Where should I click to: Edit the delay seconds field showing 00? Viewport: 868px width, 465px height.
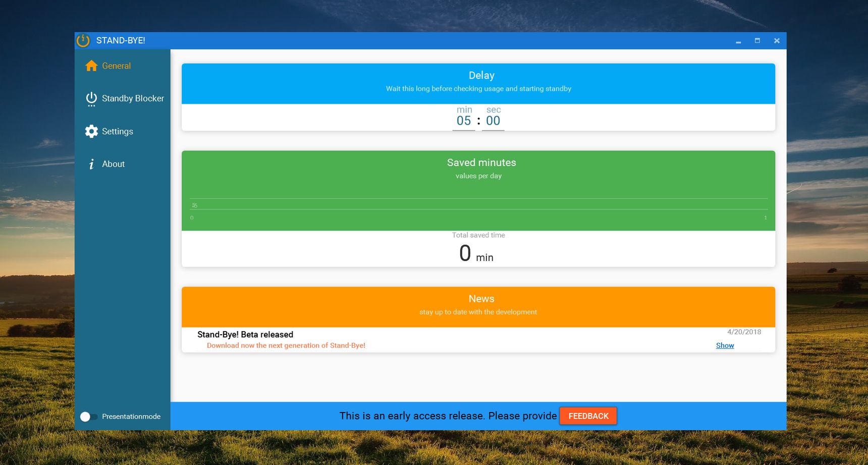coord(493,121)
